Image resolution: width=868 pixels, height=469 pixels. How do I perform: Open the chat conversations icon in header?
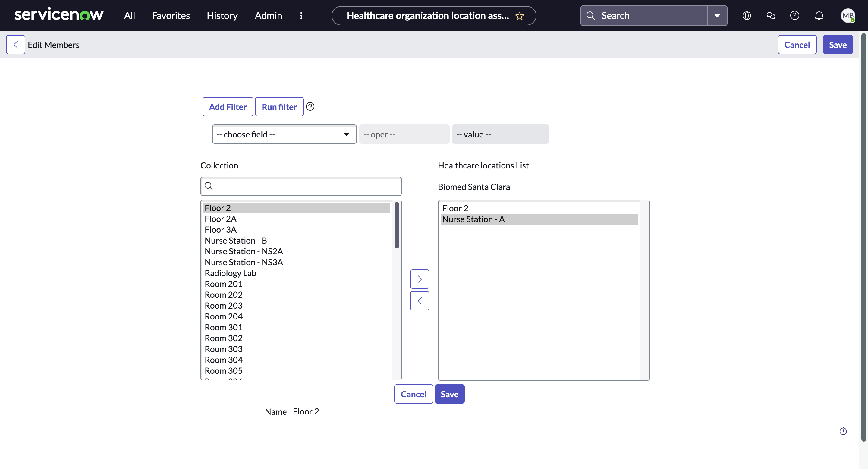(771, 15)
